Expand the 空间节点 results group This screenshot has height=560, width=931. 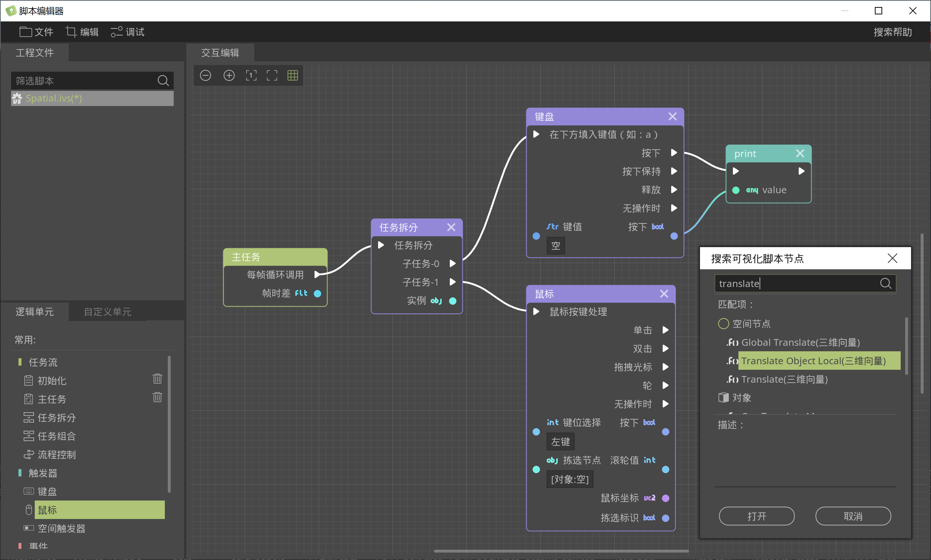[x=744, y=324]
